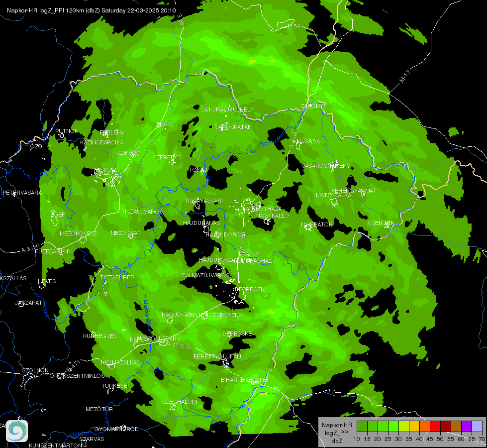Pick the orange 40-45 dBZ legend swatch

pyautogui.click(x=425, y=426)
